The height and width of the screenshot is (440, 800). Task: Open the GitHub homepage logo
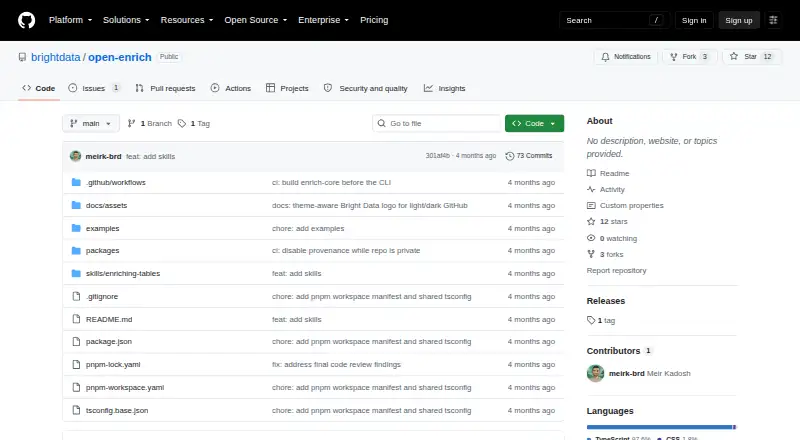(27, 20)
